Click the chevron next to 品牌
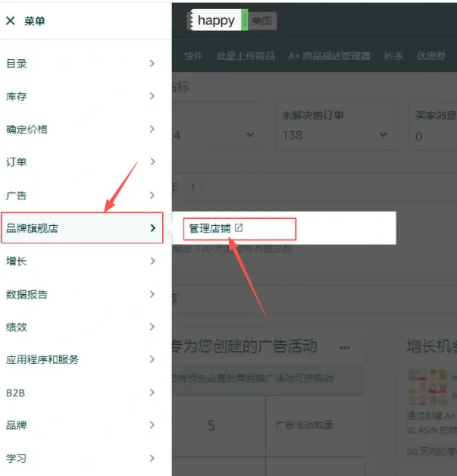 pyautogui.click(x=152, y=425)
